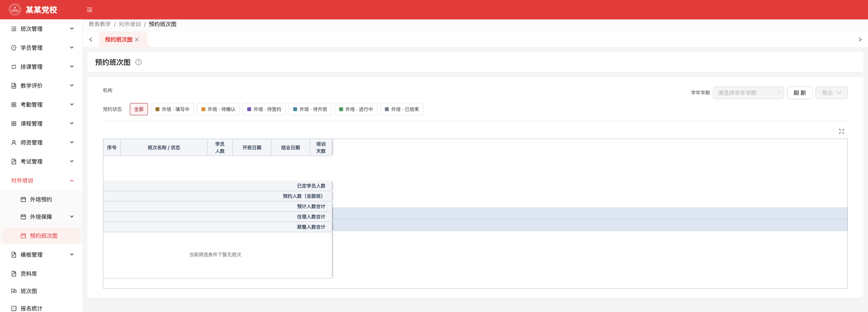
Task: Click the school logo in the header
Action: pyautogui.click(x=15, y=9)
